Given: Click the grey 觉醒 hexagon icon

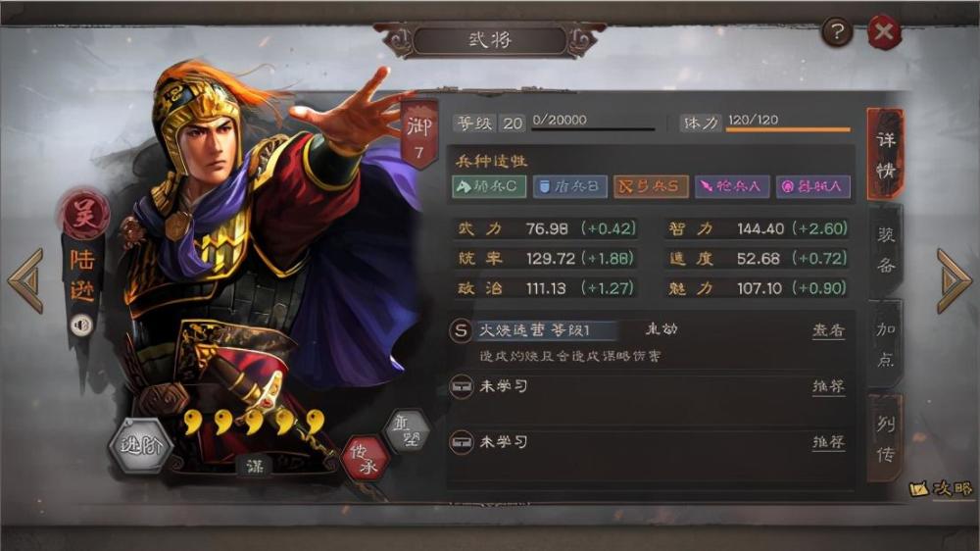Looking at the screenshot, I should 407,431.
